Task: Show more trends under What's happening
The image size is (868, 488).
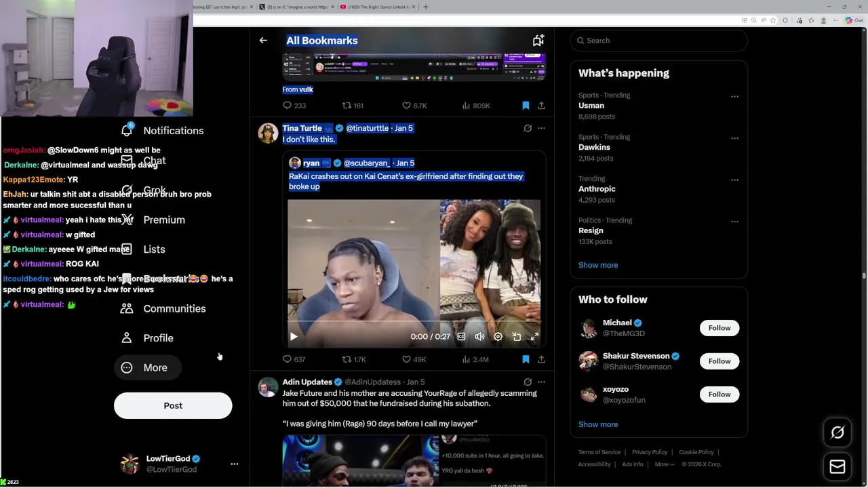Action: 598,265
